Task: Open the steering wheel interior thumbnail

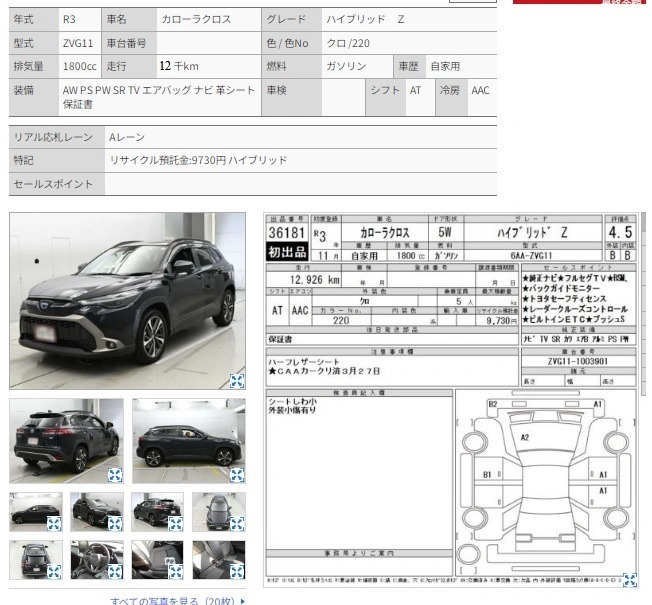Action: point(97,560)
